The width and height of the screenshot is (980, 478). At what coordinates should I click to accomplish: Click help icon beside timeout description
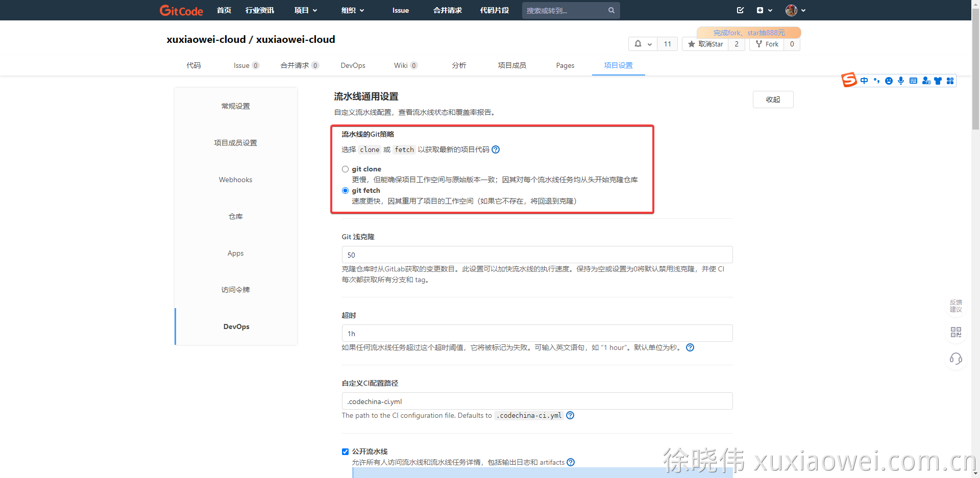690,347
